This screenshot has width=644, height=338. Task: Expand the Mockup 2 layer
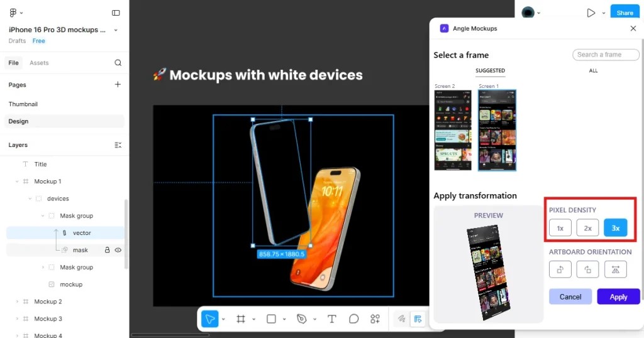(x=17, y=302)
